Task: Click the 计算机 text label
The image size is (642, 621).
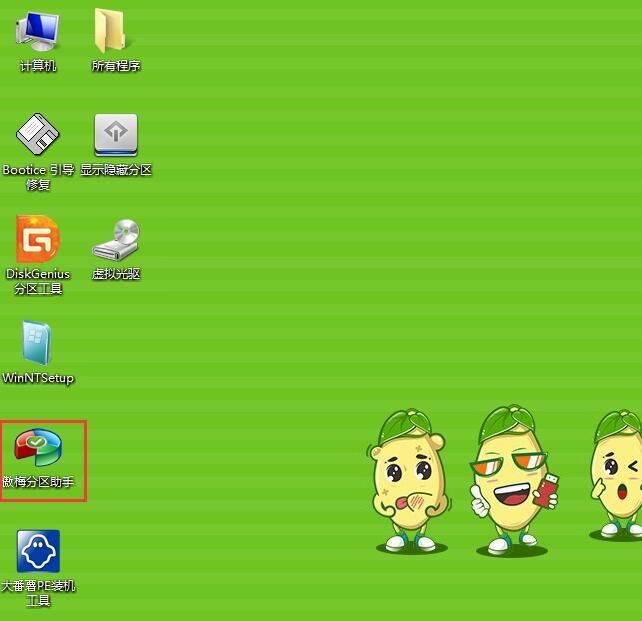Action: [38, 66]
